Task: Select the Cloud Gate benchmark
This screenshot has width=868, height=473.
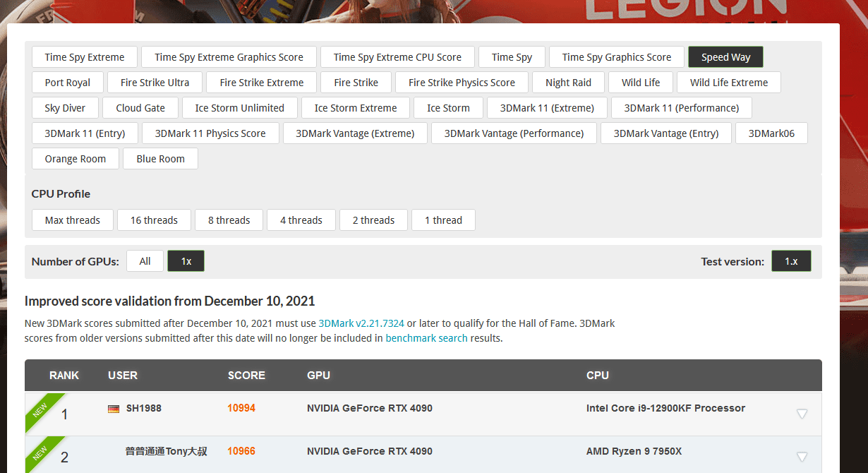Action: click(x=140, y=108)
